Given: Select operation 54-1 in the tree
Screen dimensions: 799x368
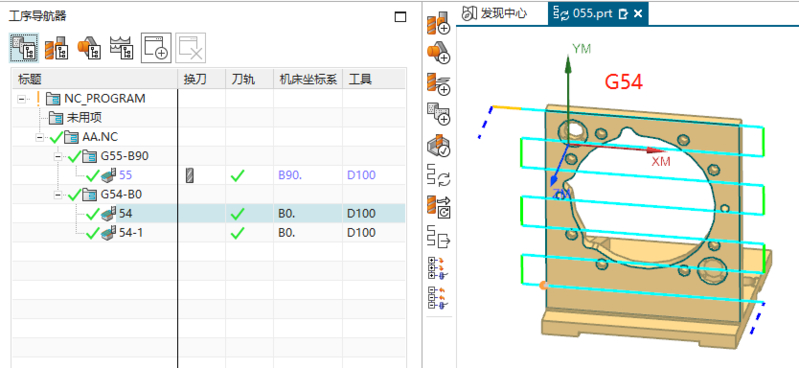Looking at the screenshot, I should (130, 233).
